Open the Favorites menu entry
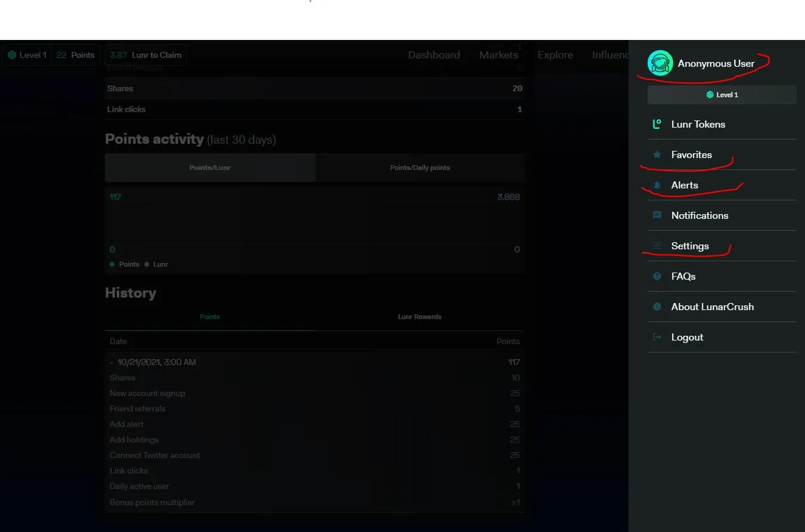The width and height of the screenshot is (805, 532). pos(722,154)
